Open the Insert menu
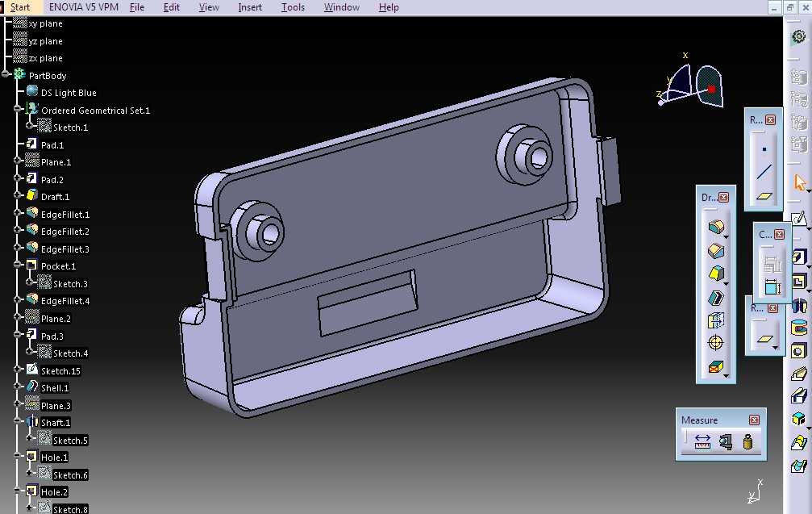The image size is (812, 514). pos(250,7)
